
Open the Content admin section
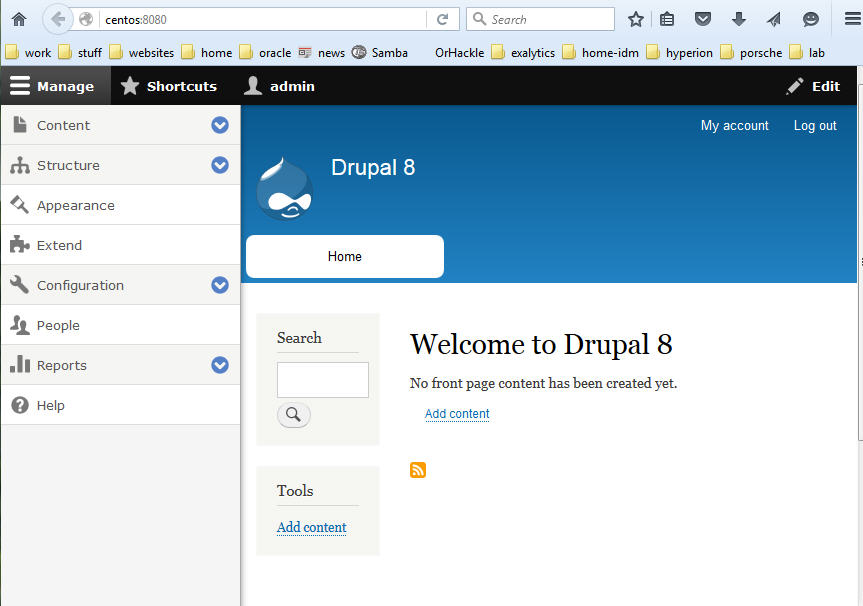tap(63, 125)
